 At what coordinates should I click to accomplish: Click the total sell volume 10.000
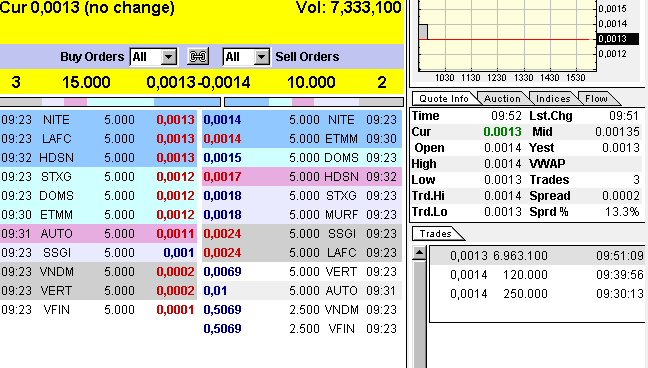click(x=311, y=82)
